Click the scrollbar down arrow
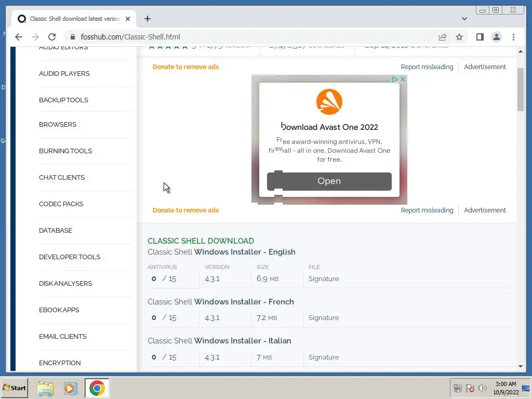 pos(521,366)
